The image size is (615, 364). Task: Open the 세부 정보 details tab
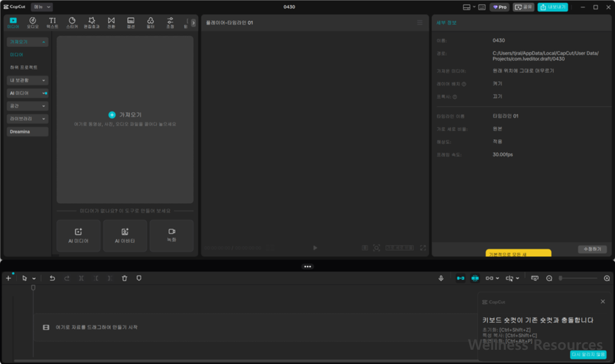[x=446, y=23]
